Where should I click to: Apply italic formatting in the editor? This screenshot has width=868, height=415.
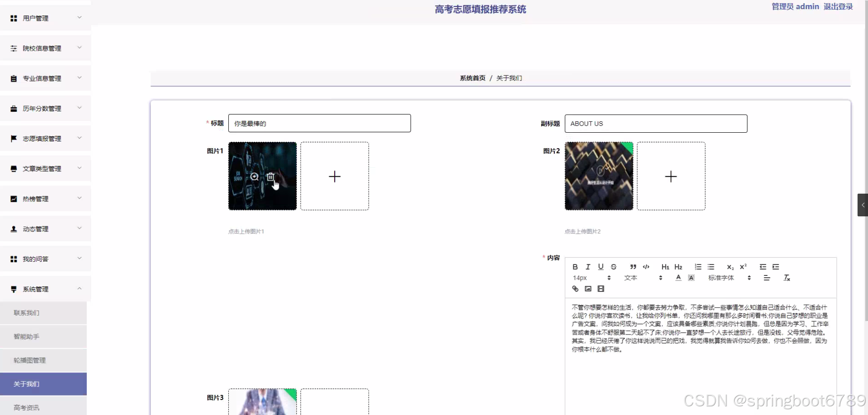point(587,267)
